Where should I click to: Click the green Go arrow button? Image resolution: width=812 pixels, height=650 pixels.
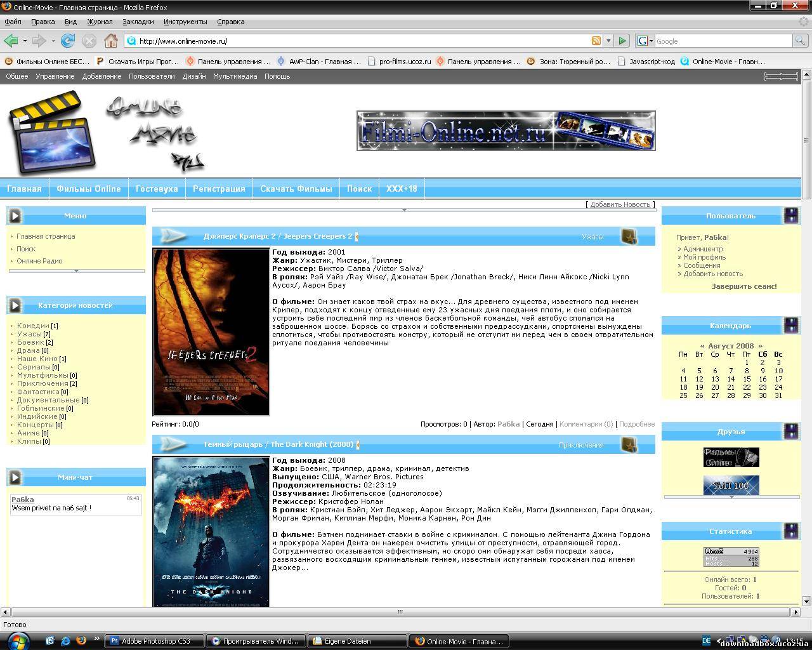[x=622, y=41]
